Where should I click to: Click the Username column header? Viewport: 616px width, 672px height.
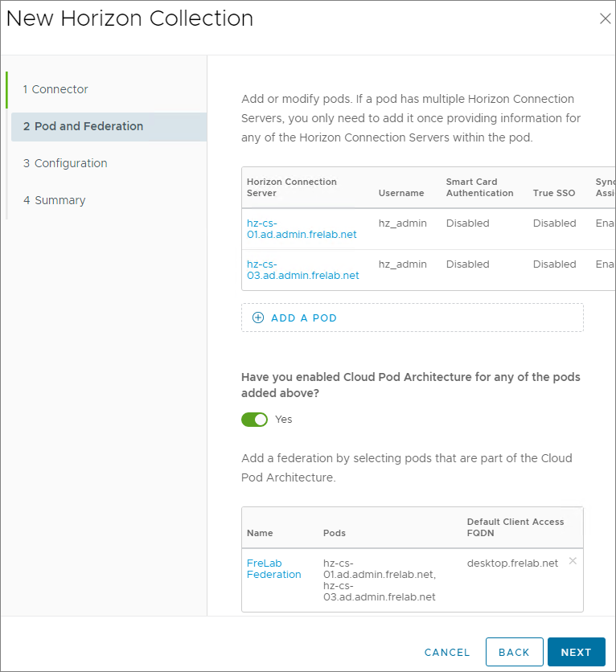pyautogui.click(x=401, y=193)
